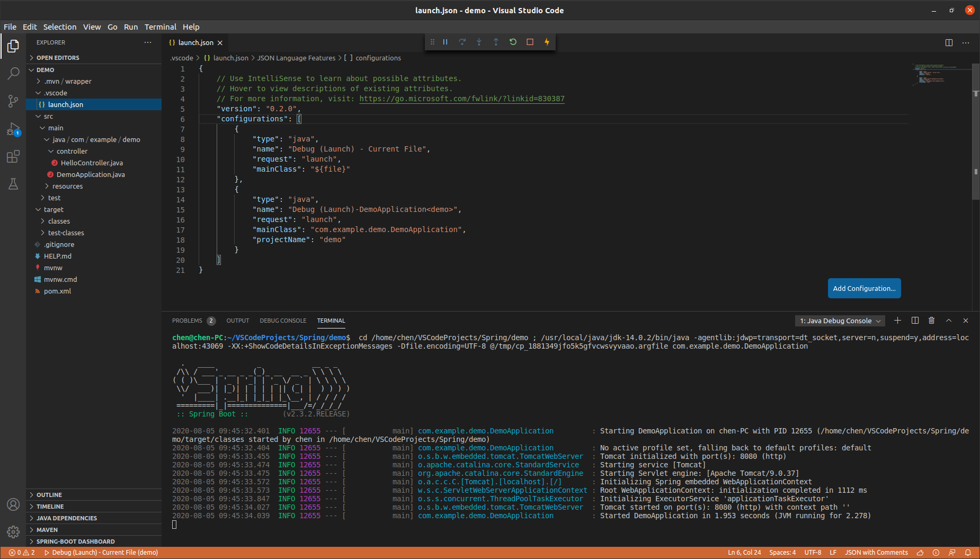Open the Test flask icon view

(x=13, y=184)
